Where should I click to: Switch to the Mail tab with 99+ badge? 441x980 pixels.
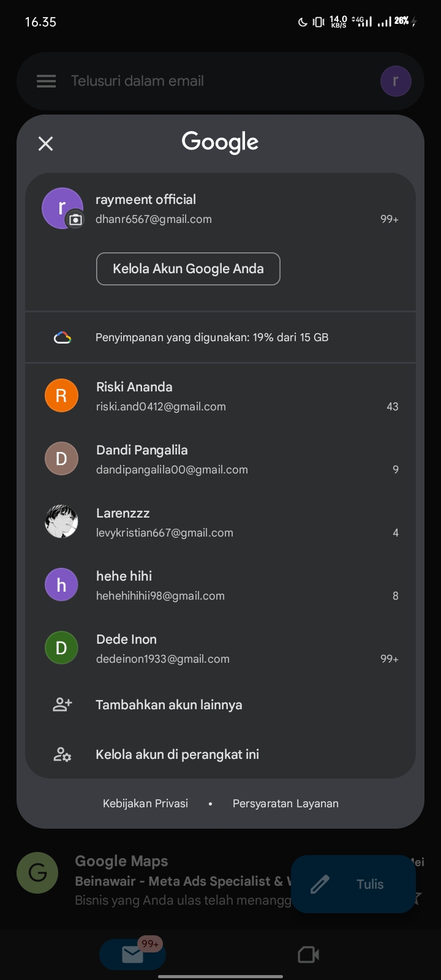tap(133, 954)
